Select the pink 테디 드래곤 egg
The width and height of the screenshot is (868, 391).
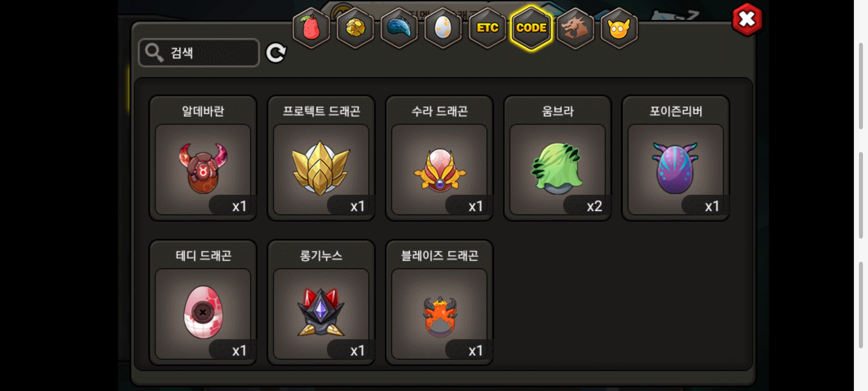click(203, 303)
